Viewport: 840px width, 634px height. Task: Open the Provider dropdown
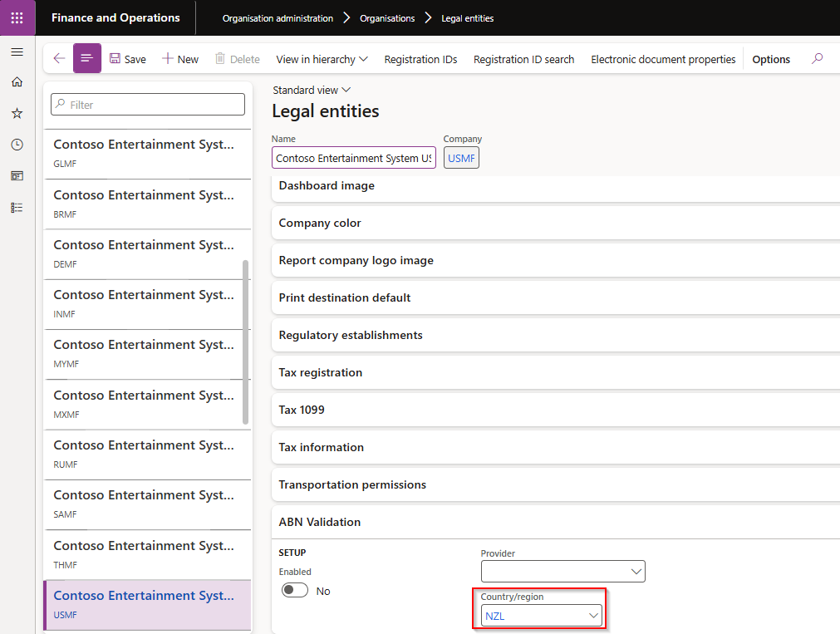(x=562, y=571)
